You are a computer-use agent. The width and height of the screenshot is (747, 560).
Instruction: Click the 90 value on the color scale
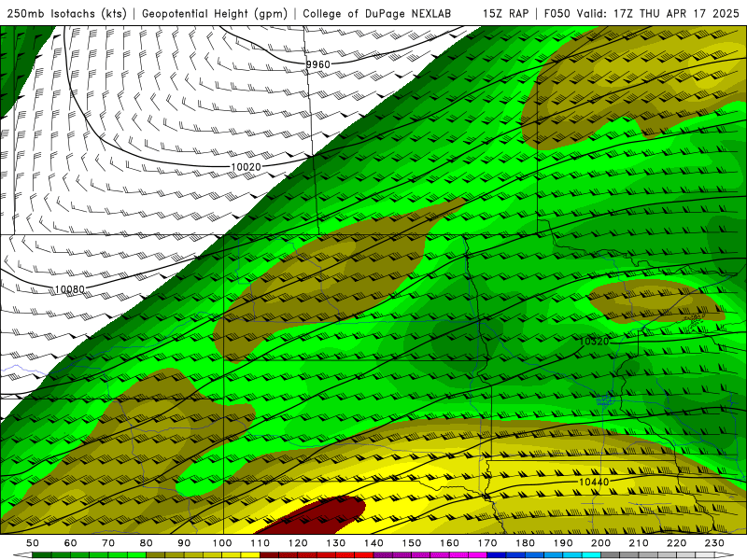(x=184, y=543)
